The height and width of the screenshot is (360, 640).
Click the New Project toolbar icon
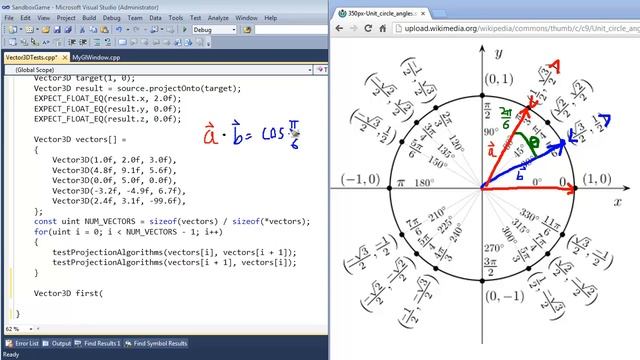13,30
